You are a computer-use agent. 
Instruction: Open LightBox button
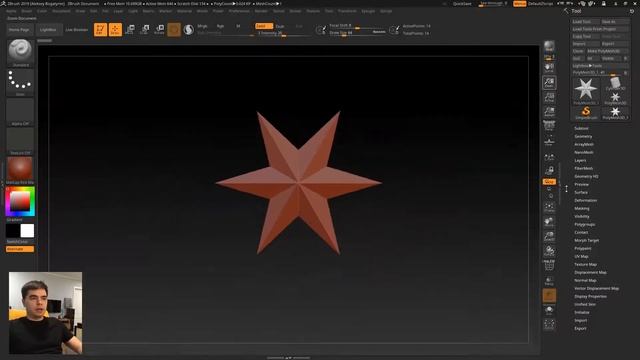pos(48,30)
